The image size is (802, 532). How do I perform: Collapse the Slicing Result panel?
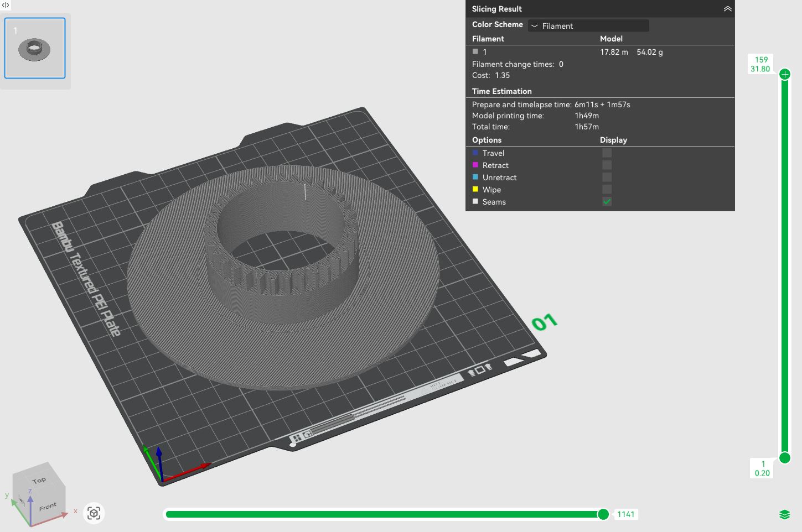click(727, 9)
